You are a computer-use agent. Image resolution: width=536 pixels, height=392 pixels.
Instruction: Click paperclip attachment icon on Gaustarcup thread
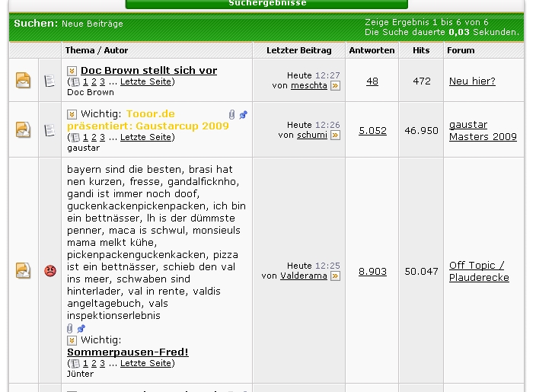(232, 114)
